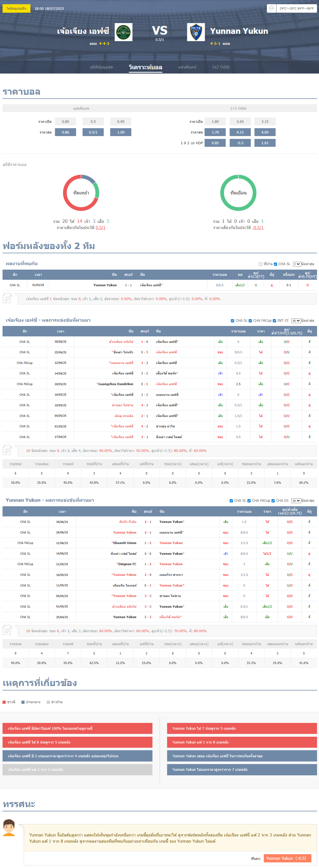Click the note icon beside Yunnan Yukun's 10-match summary
Viewport: 319px width, 868px height.
click(x=7, y=631)
